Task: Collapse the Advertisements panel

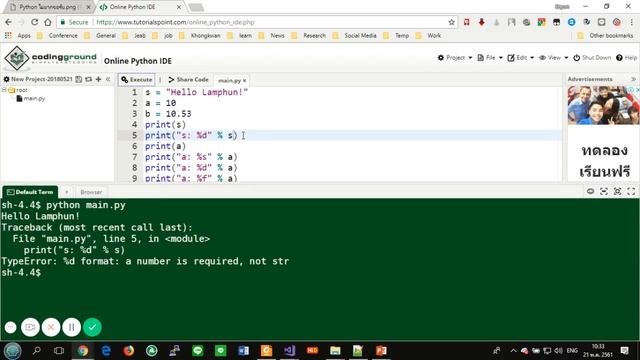Action: (633, 79)
